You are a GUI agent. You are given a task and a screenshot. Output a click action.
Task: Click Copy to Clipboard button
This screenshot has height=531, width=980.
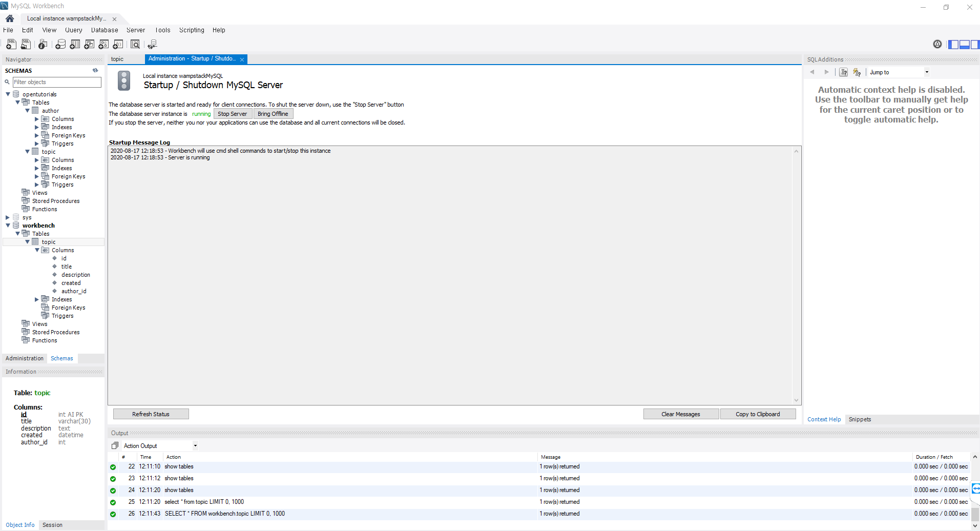[x=758, y=414]
